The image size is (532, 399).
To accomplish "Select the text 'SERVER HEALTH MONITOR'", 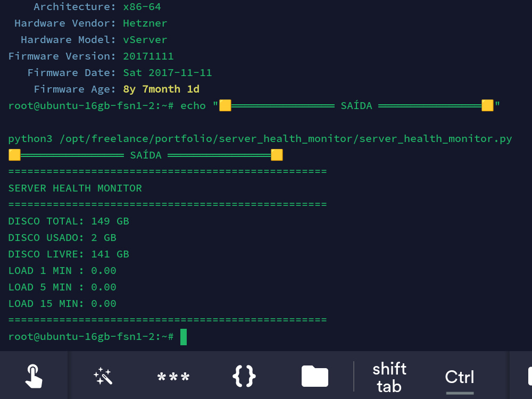I will pyautogui.click(x=75, y=188).
